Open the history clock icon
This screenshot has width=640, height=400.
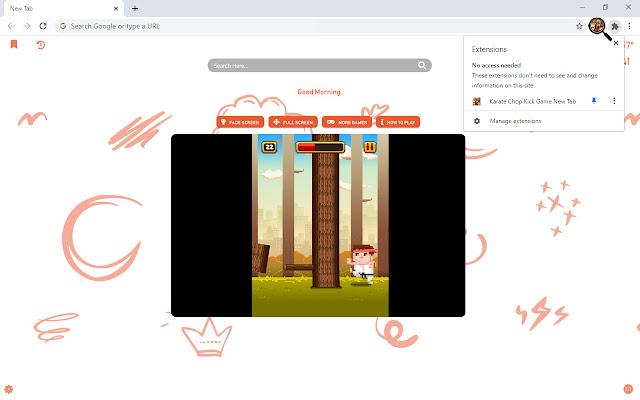click(40, 44)
